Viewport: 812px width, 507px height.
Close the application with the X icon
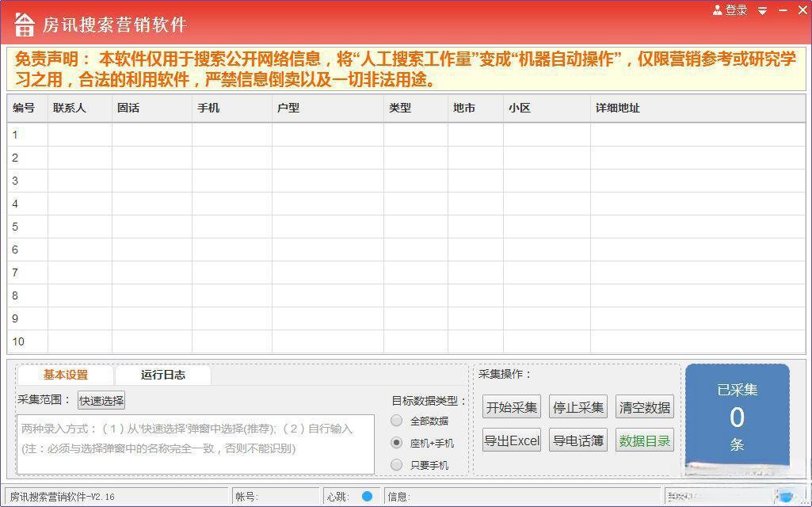[x=801, y=10]
